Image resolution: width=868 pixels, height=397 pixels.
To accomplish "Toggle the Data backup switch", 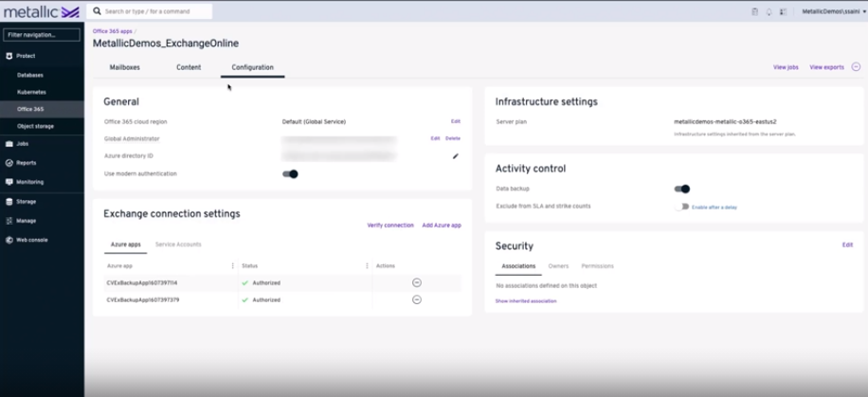I will point(682,189).
